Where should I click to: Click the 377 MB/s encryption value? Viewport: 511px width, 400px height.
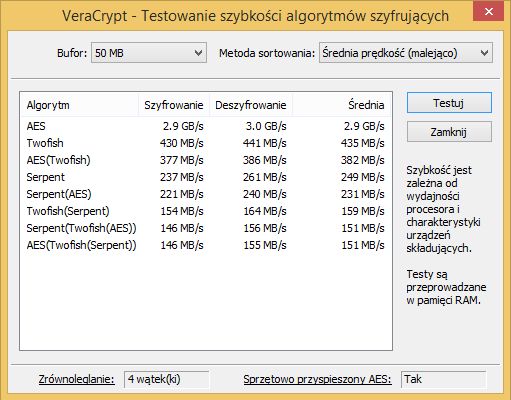[x=181, y=160]
